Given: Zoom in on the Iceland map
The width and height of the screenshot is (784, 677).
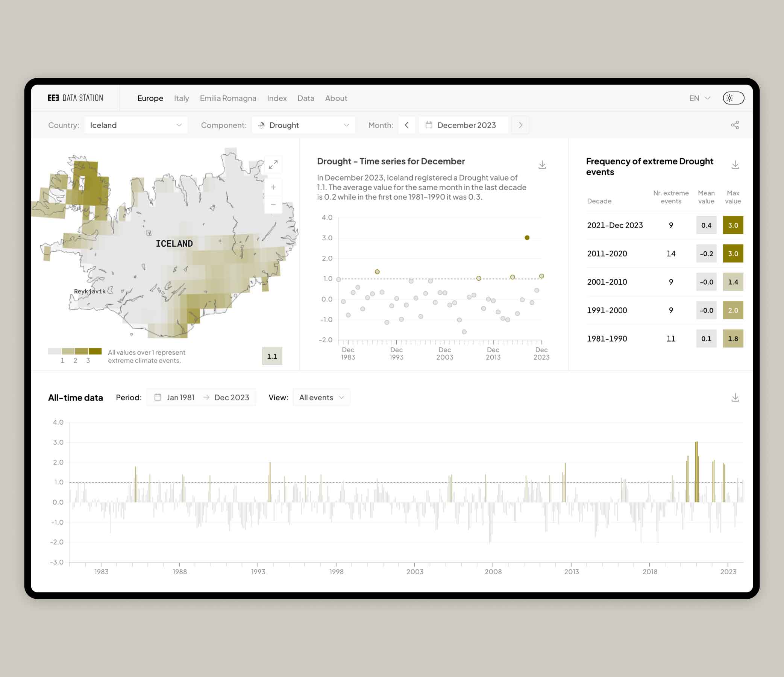Looking at the screenshot, I should pyautogui.click(x=273, y=187).
